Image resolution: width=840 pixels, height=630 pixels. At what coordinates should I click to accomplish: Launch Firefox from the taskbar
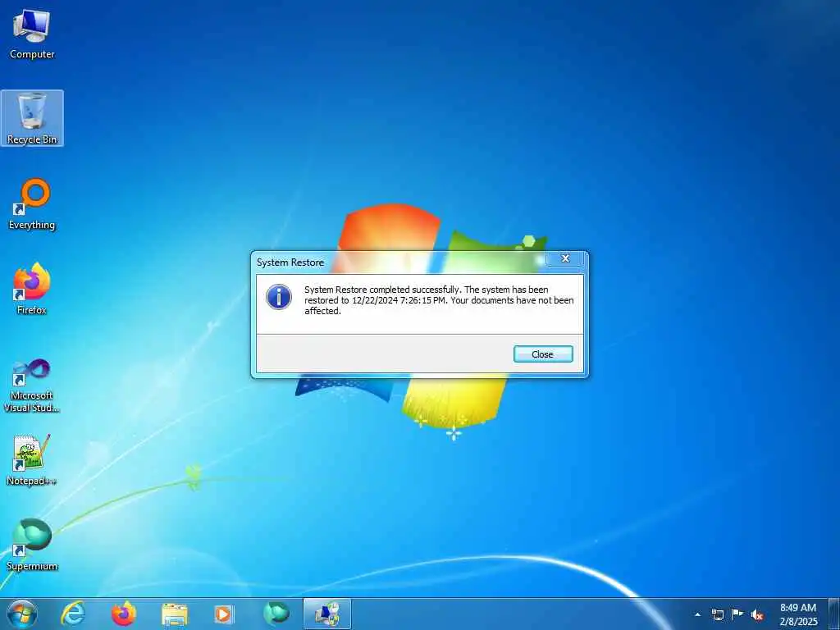click(123, 614)
